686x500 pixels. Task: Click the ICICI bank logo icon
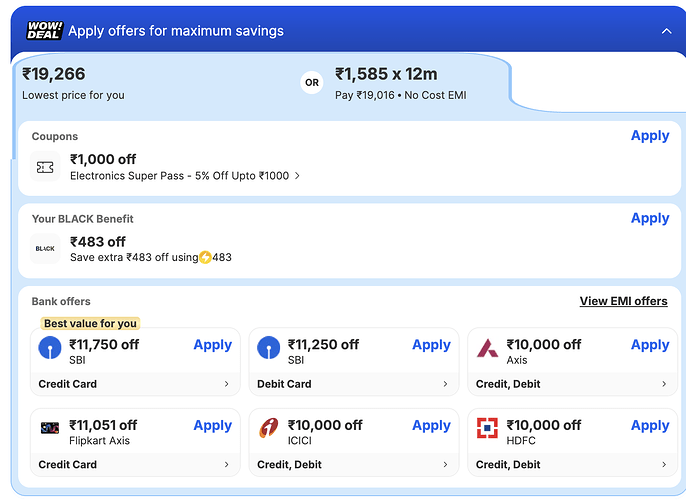tap(268, 428)
